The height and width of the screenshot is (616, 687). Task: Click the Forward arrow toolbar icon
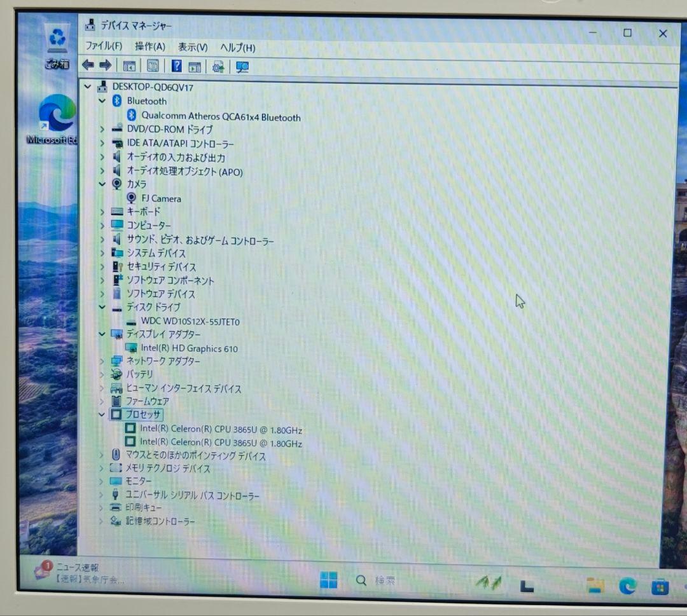[105, 65]
